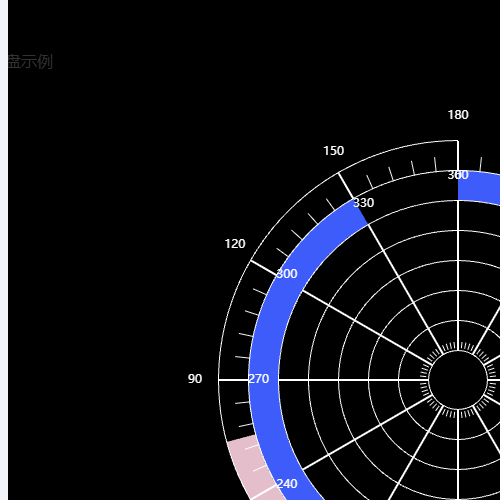Click the outer dial label 90
This screenshot has height=500, width=500.
pyautogui.click(x=195, y=379)
